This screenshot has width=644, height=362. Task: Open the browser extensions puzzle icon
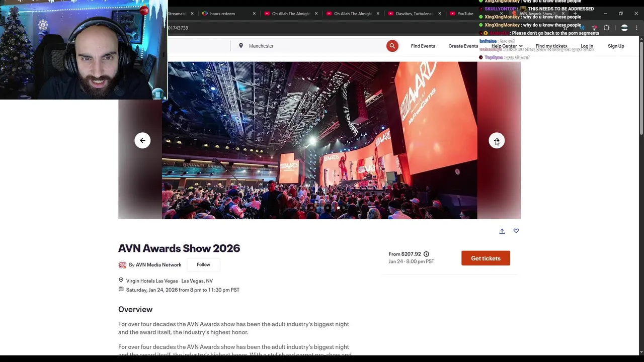coord(606,28)
